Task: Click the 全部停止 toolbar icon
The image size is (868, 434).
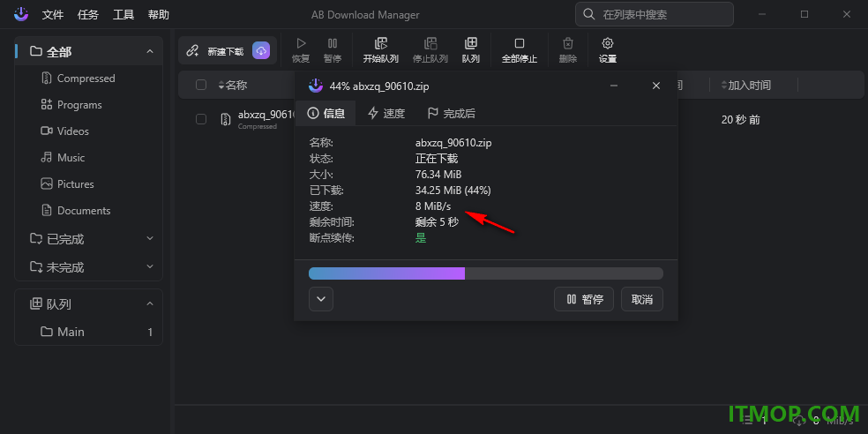Action: 520,50
